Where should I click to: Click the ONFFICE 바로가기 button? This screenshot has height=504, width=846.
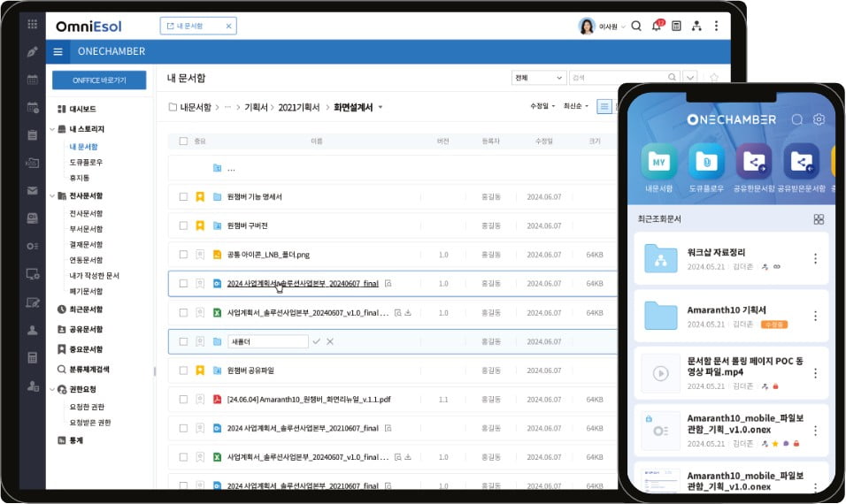(x=99, y=80)
